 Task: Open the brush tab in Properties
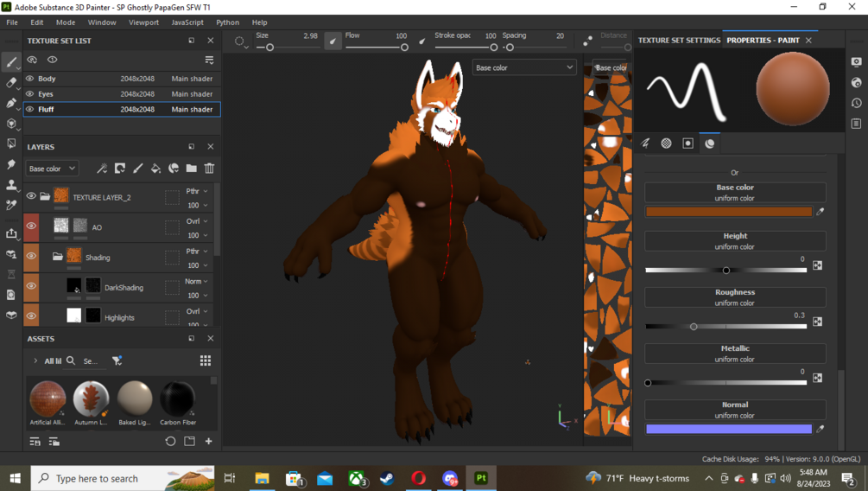tap(645, 143)
